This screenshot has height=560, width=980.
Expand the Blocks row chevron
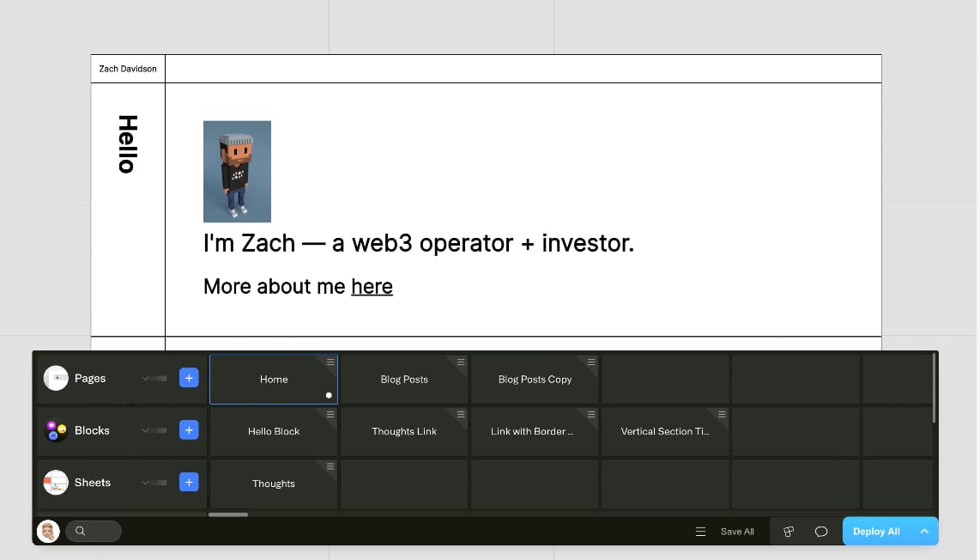[x=145, y=430]
